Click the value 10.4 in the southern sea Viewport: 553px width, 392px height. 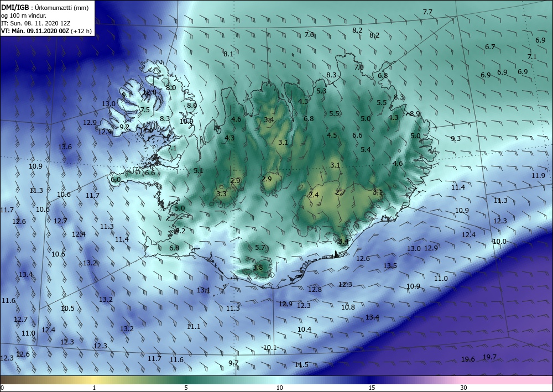coord(304,330)
